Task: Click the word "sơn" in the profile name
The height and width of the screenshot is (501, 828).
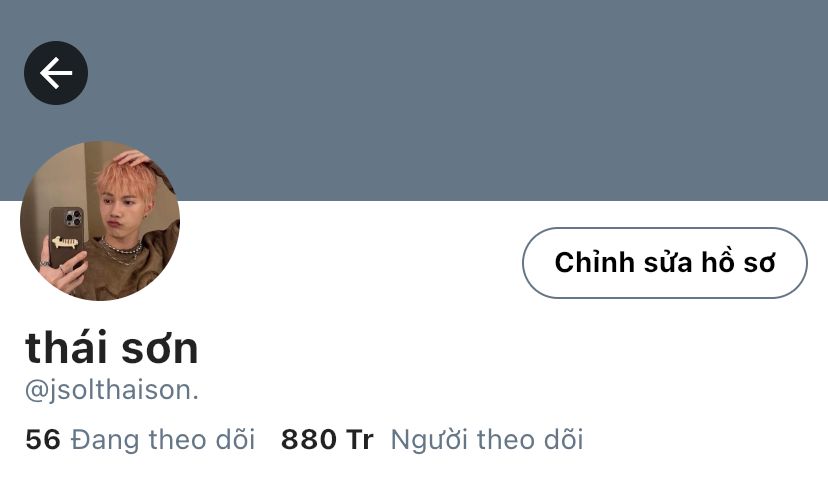Action: 160,349
